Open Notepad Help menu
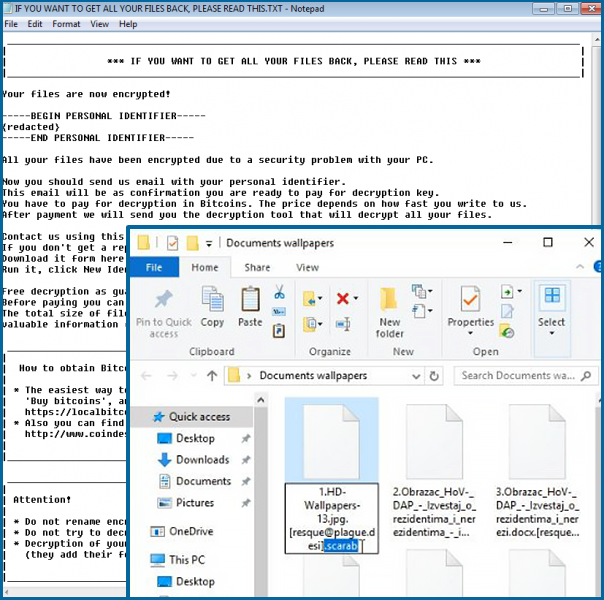 (x=128, y=24)
